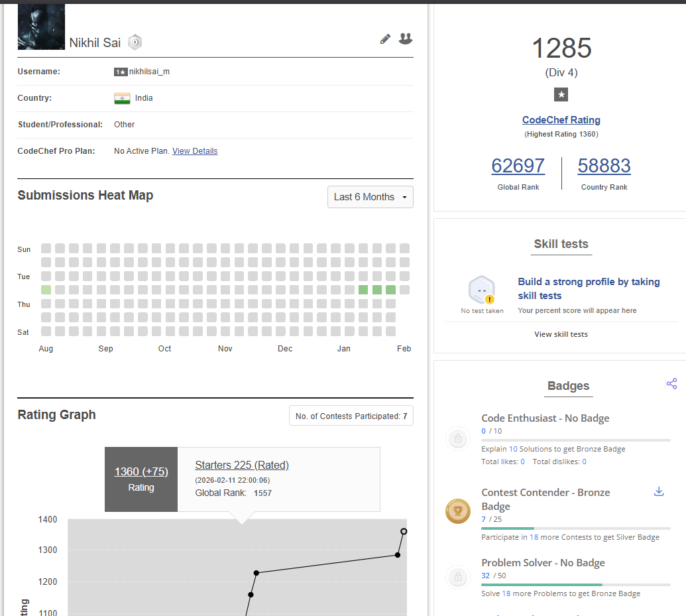This screenshot has height=616, width=686.
Task: Click the light green heat map cell in August
Action: (x=46, y=290)
